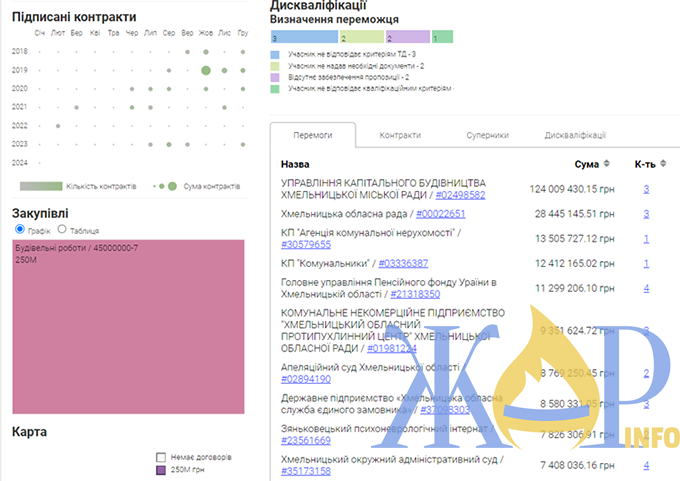680x481 pixels.
Task: Click legend swatch for не надав необхідні документи
Action: (275, 66)
